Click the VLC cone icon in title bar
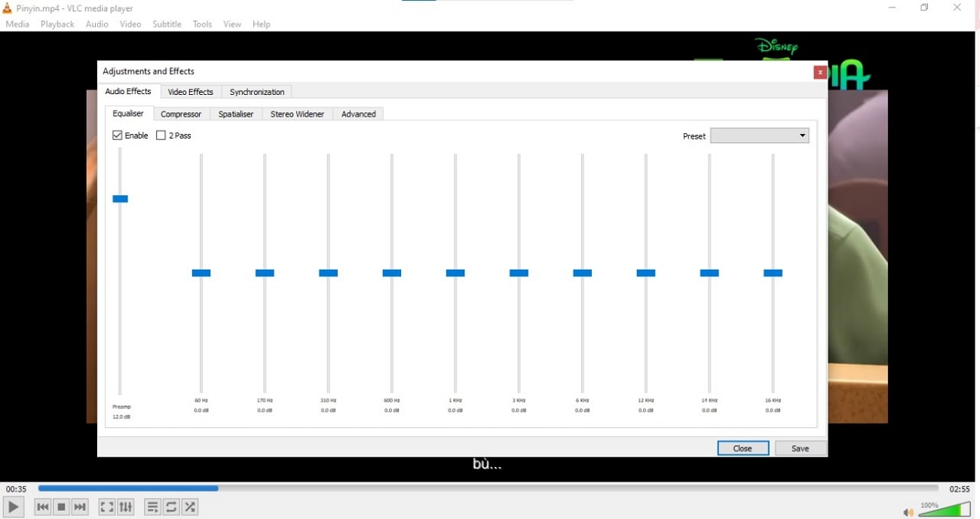 click(x=7, y=8)
